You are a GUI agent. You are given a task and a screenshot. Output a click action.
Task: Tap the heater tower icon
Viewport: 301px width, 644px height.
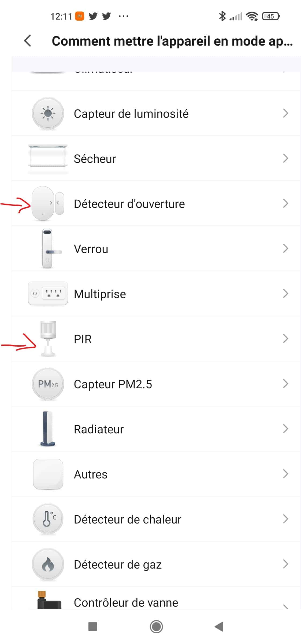coord(48,429)
